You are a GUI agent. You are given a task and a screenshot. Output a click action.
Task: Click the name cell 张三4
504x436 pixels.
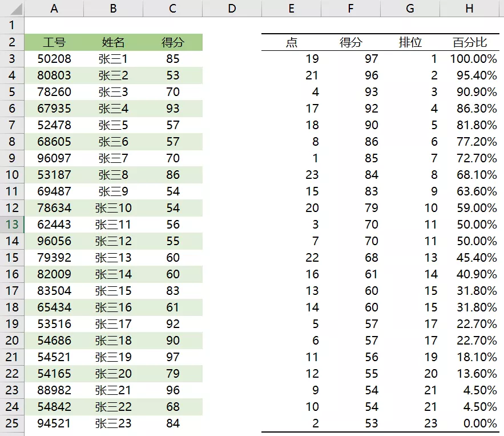click(x=113, y=109)
